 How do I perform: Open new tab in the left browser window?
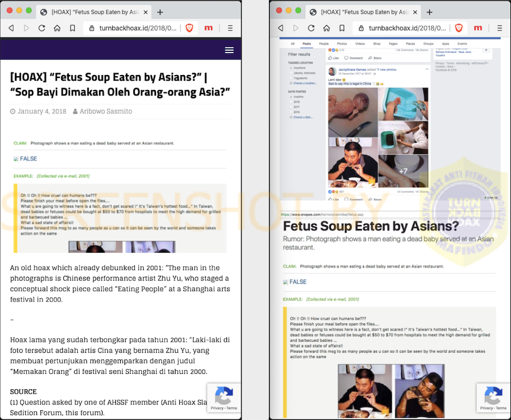click(160, 12)
